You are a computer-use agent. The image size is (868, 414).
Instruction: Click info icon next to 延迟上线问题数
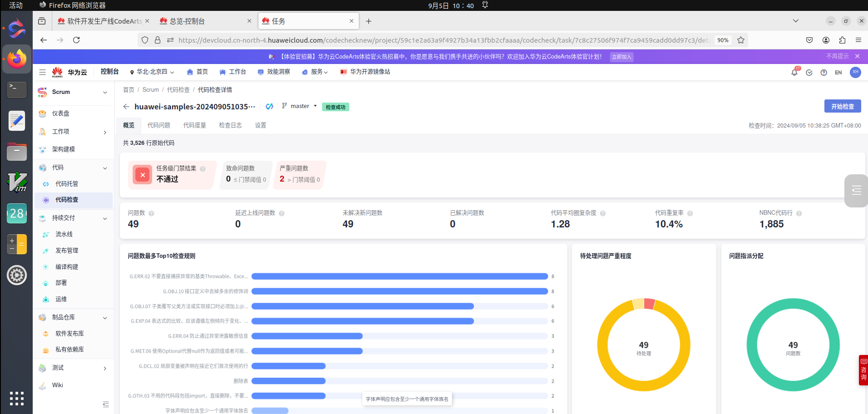[x=282, y=213]
